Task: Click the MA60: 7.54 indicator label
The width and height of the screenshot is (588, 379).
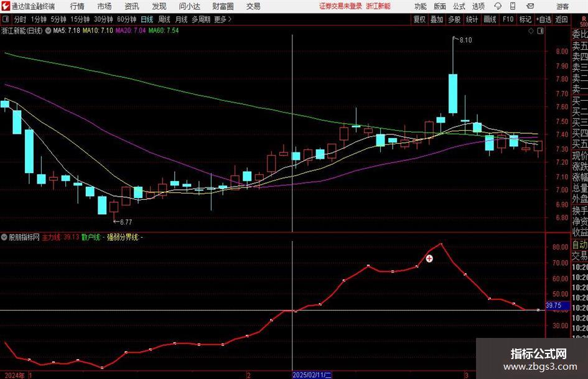Action: click(x=164, y=30)
